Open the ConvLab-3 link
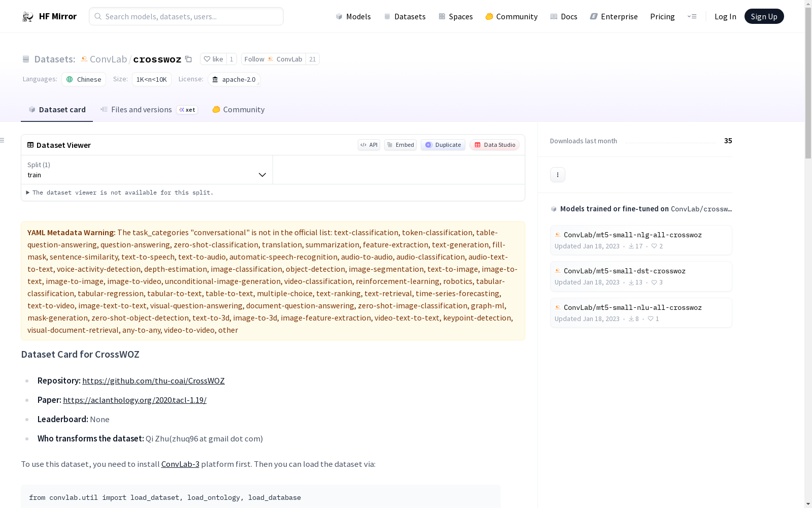 180,464
